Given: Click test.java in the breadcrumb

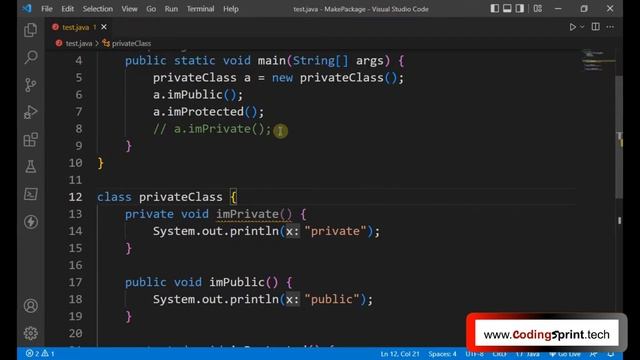Looking at the screenshot, I should click(79, 43).
